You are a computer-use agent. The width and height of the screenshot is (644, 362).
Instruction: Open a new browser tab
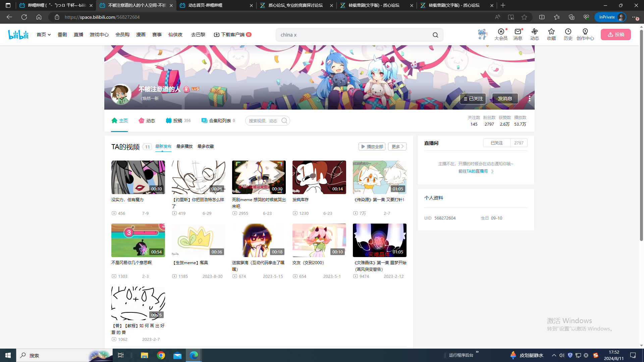pyautogui.click(x=503, y=5)
